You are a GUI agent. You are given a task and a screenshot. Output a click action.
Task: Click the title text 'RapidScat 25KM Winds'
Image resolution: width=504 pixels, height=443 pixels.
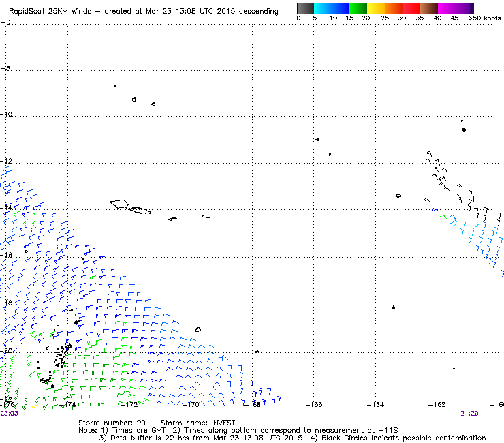(x=50, y=12)
